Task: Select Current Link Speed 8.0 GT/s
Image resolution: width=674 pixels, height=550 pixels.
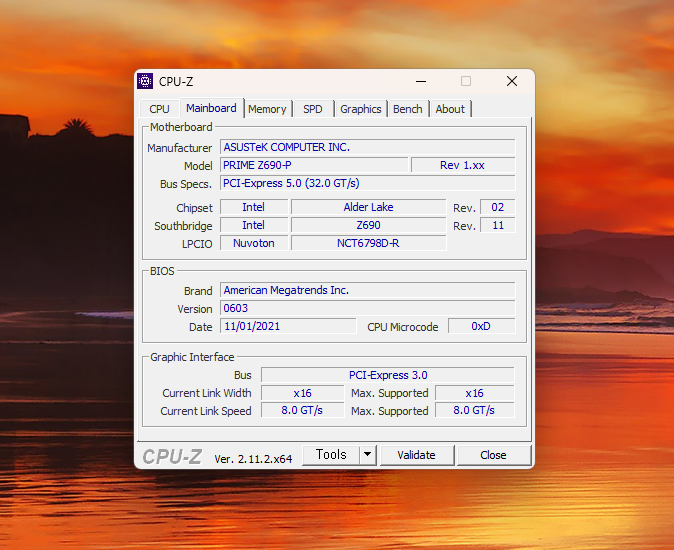Action: 303,410
